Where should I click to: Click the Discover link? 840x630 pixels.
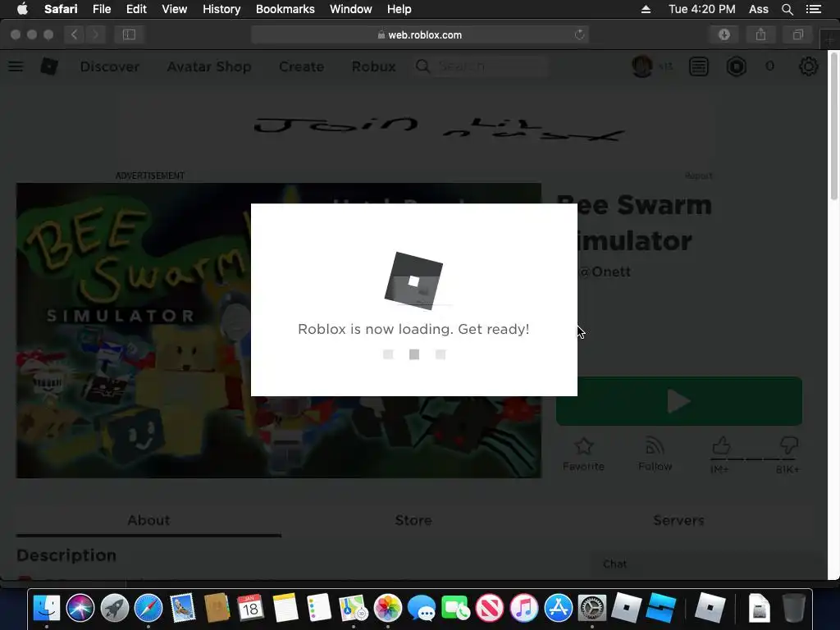[110, 66]
